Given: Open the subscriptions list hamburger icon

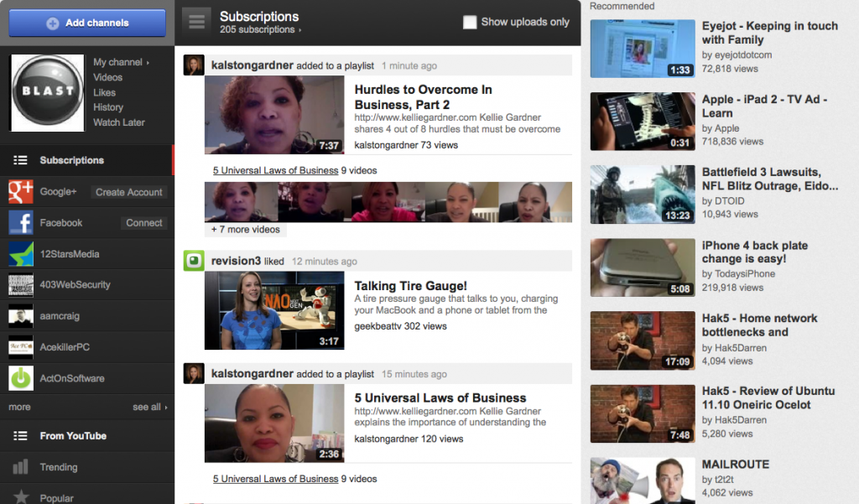Looking at the screenshot, I should (196, 20).
